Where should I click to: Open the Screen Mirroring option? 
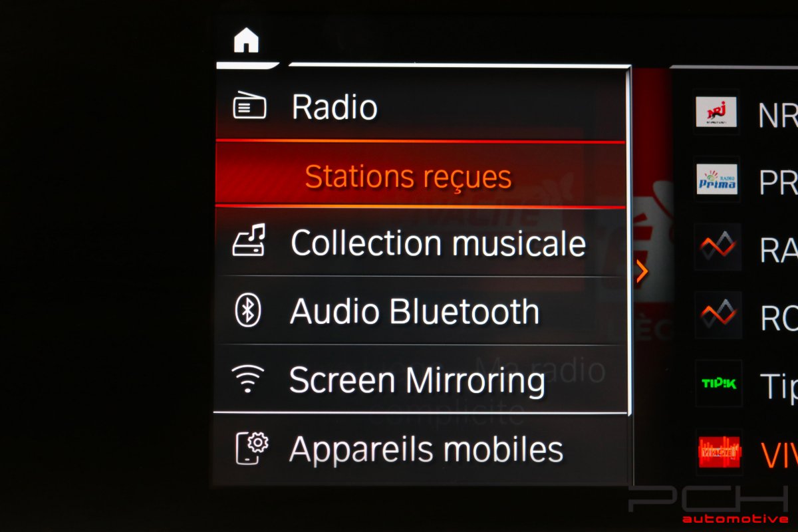pyautogui.click(x=420, y=380)
